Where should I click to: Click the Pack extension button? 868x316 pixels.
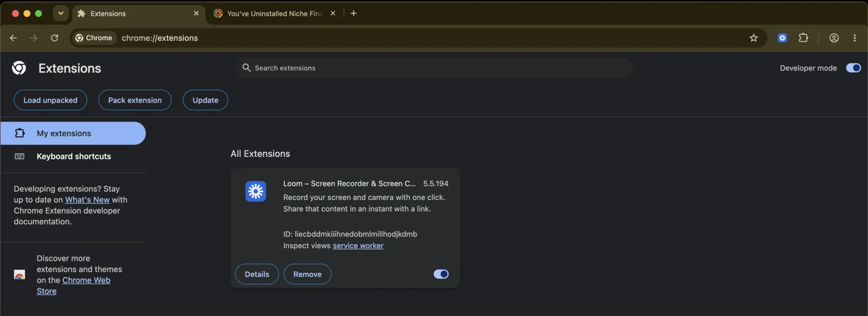click(x=135, y=100)
